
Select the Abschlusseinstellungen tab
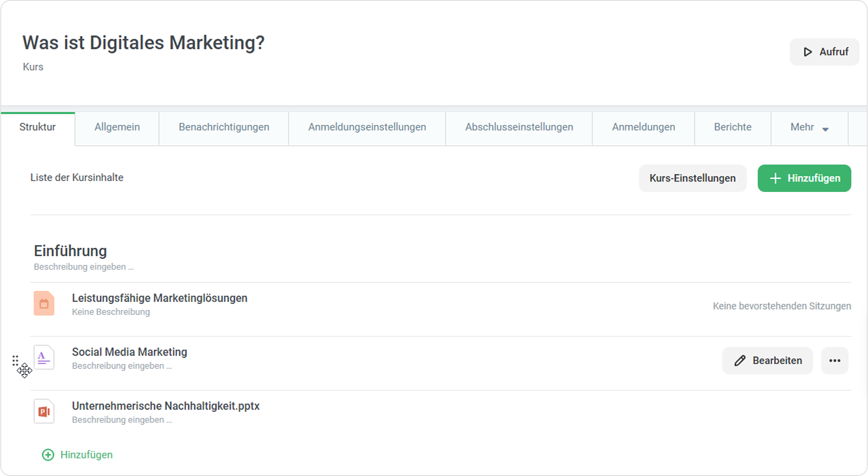[519, 128]
